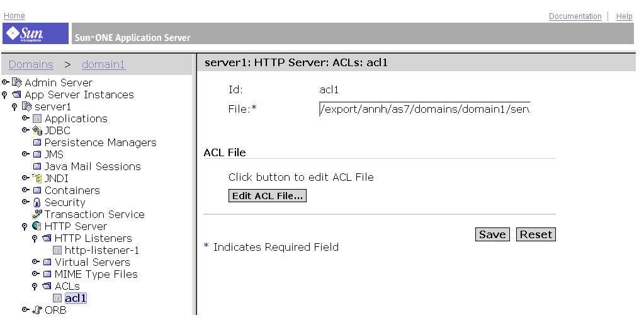Click the ACLs open folder icon
This screenshot has width=644, height=327.
pyautogui.click(x=47, y=286)
